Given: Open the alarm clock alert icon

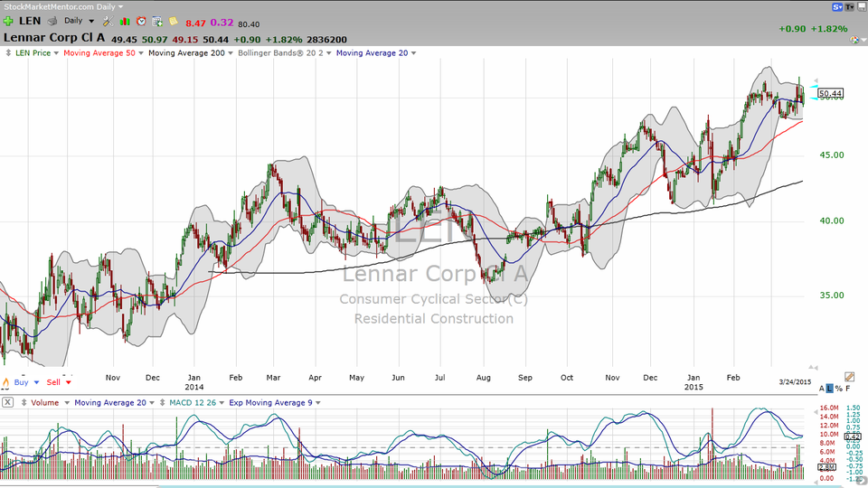Looking at the screenshot, I should pyautogui.click(x=141, y=21).
